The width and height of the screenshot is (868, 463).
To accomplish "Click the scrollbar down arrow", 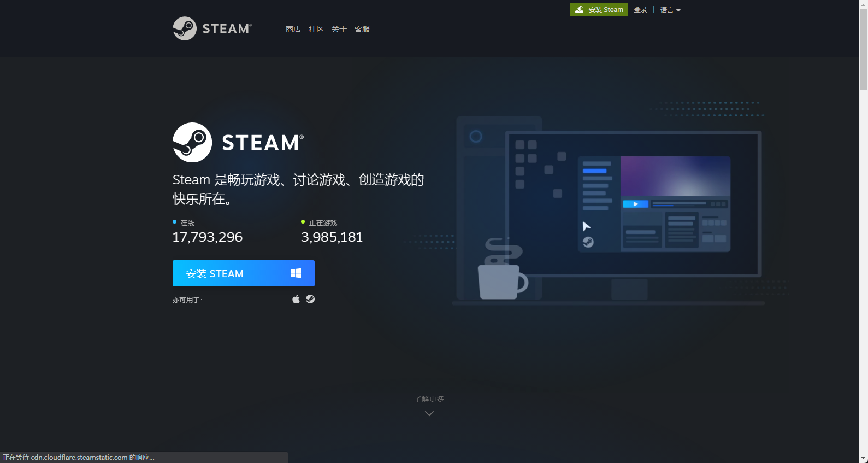I will click(x=864, y=458).
